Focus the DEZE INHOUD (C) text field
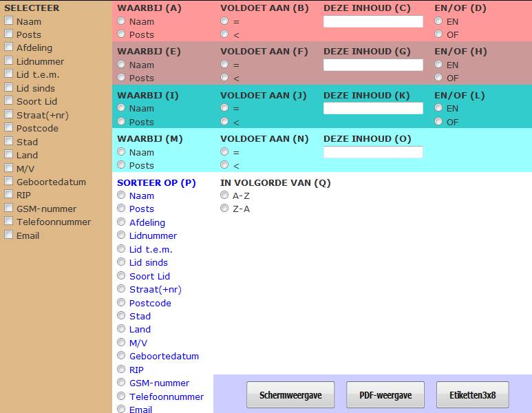Image resolution: width=532 pixels, height=413 pixels. pos(373,21)
